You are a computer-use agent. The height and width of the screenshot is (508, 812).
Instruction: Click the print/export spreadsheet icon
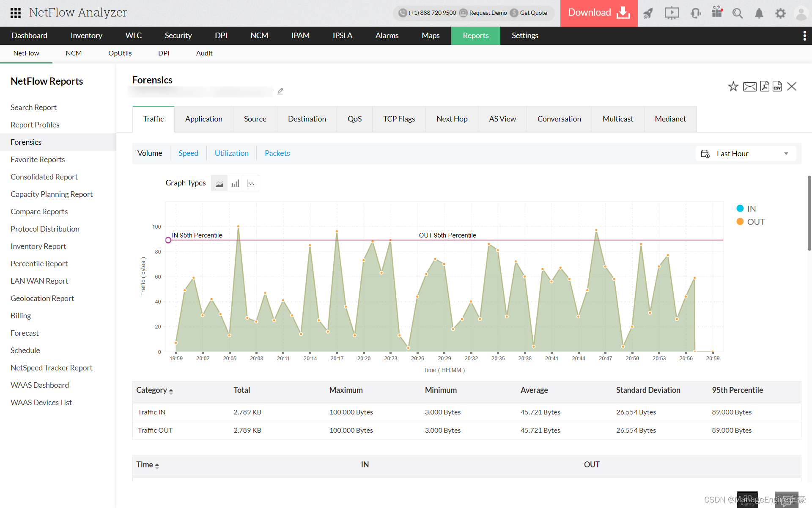[x=777, y=86]
